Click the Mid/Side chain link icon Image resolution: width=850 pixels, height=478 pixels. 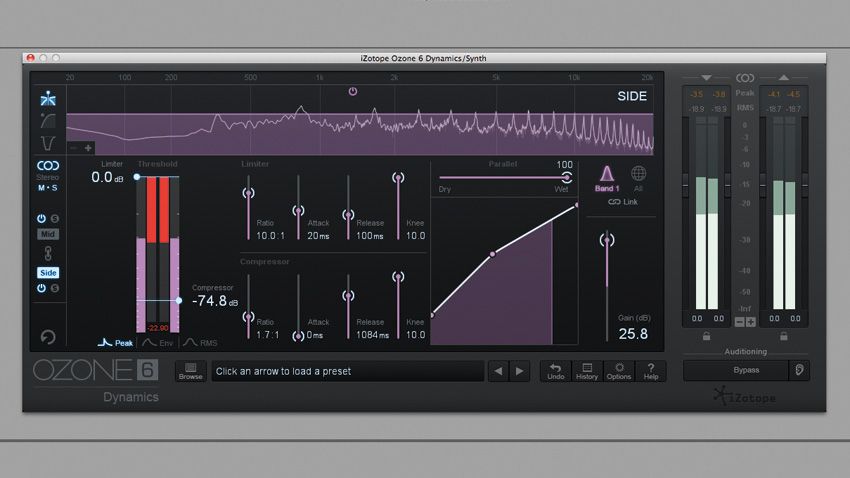coord(48,254)
